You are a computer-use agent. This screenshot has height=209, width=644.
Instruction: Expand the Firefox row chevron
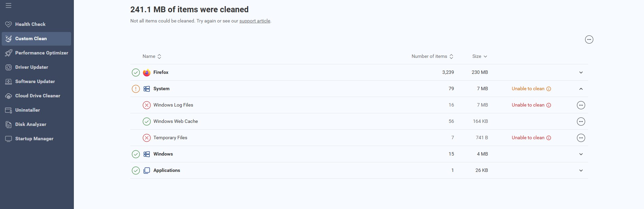click(x=581, y=73)
